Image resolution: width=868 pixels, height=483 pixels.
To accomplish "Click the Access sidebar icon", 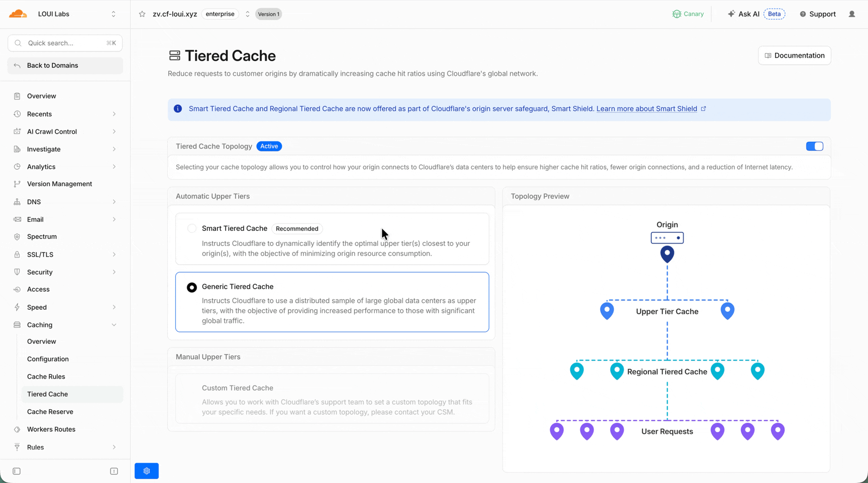I will point(17,289).
